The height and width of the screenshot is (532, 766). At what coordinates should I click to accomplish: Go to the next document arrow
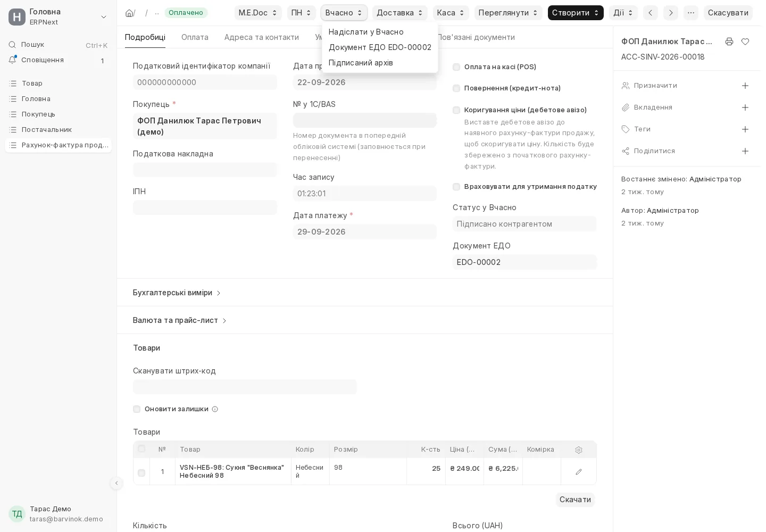tap(671, 13)
